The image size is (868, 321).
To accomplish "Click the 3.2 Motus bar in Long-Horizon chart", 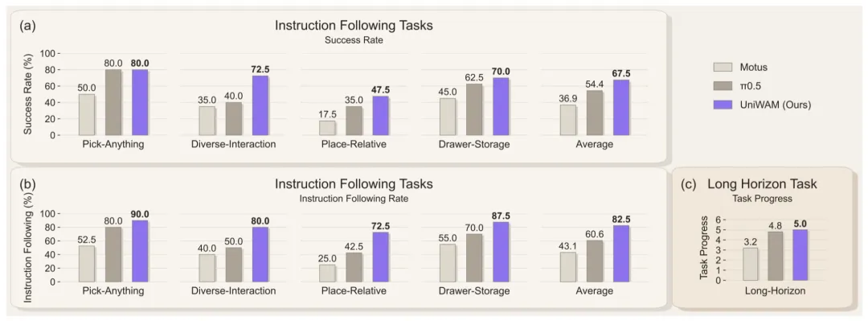I will pos(750,264).
